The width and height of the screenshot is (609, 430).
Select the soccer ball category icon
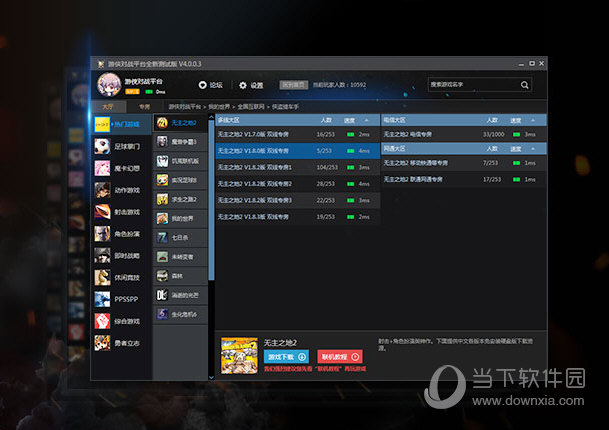pyautogui.click(x=102, y=146)
